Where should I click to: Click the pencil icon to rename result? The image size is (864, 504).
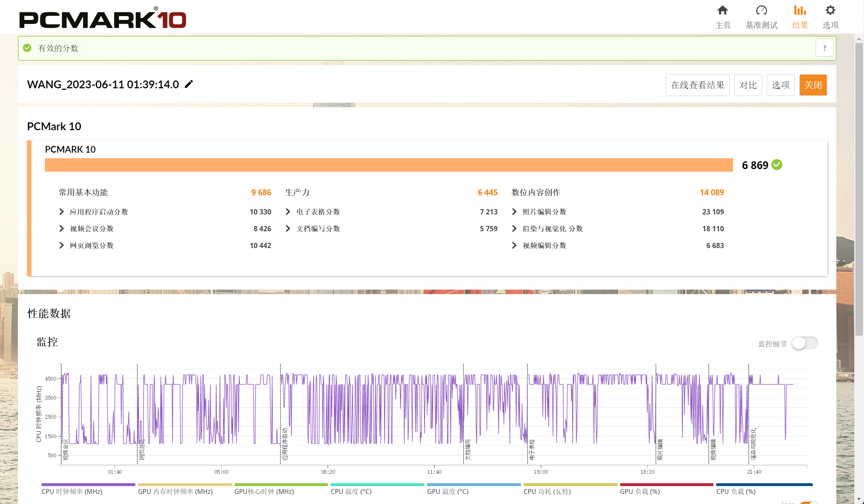pyautogui.click(x=189, y=84)
